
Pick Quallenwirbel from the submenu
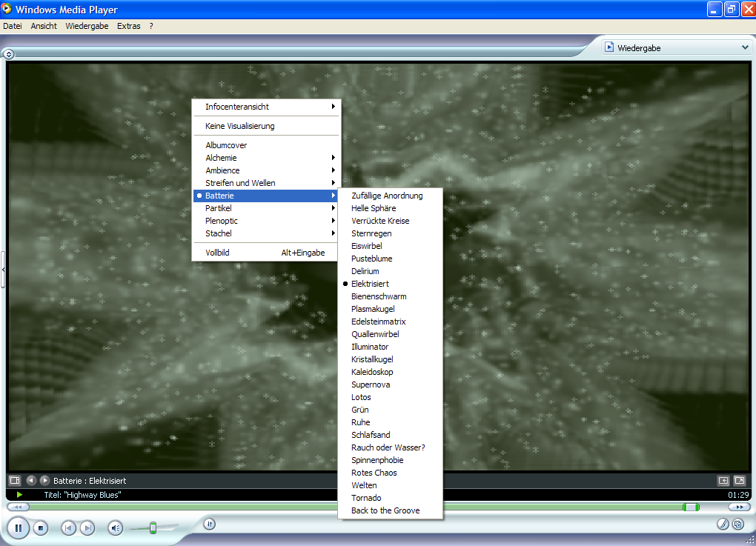point(390,333)
